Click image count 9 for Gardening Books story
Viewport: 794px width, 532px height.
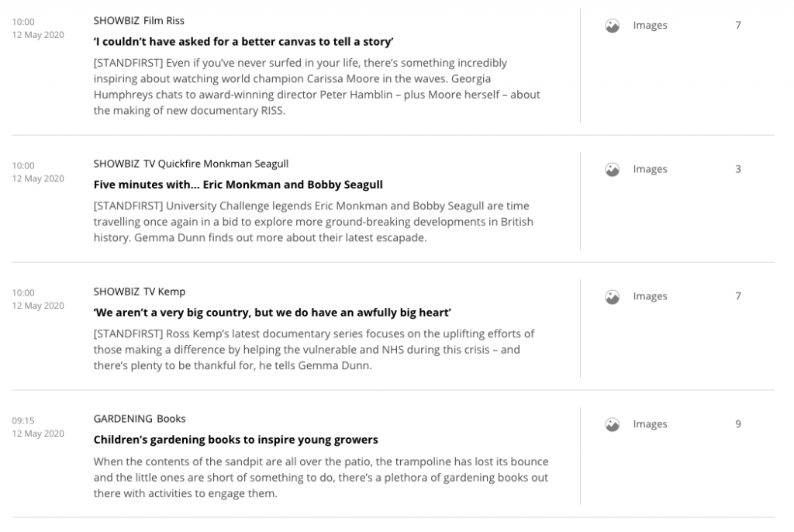[x=738, y=424]
